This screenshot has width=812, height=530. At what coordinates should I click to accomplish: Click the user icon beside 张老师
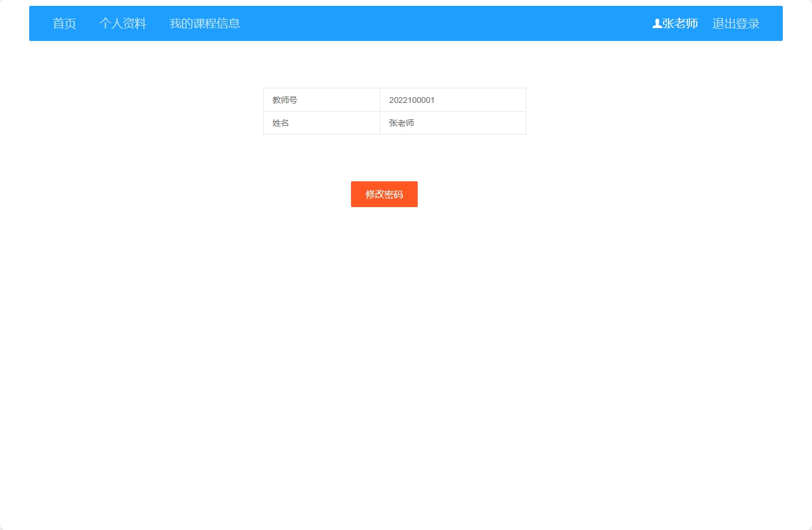pyautogui.click(x=657, y=23)
